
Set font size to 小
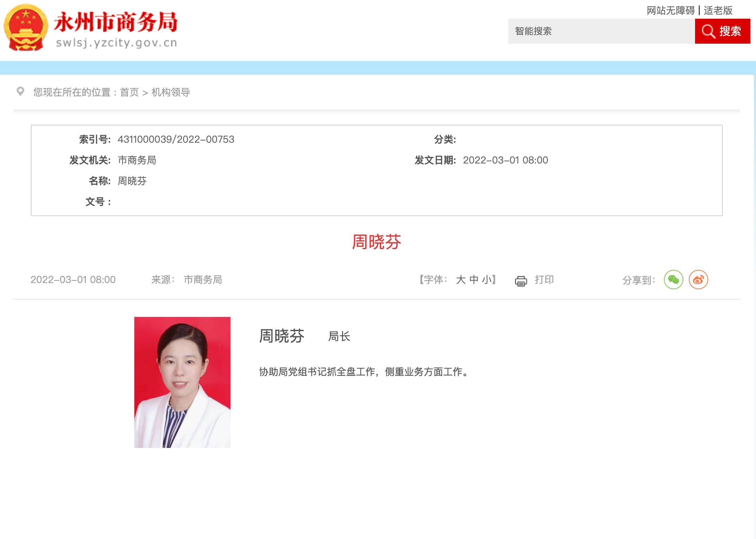tap(487, 280)
